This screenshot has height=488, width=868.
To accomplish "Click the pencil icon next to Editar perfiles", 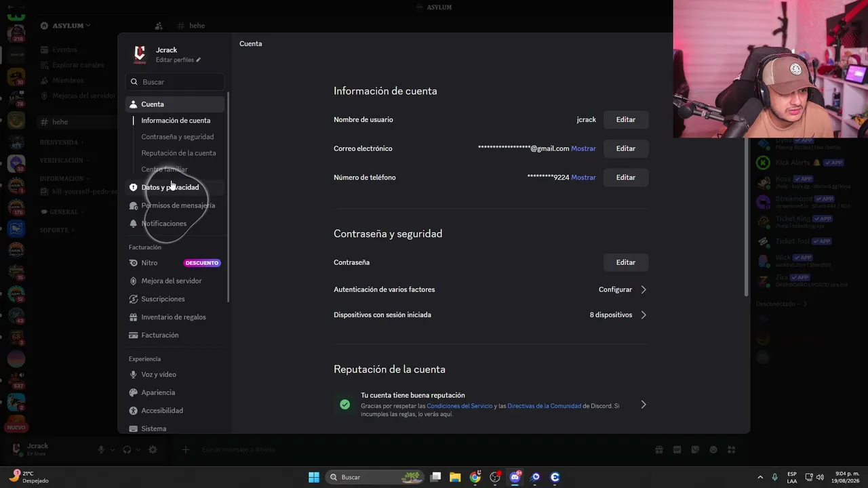I will 199,60.
